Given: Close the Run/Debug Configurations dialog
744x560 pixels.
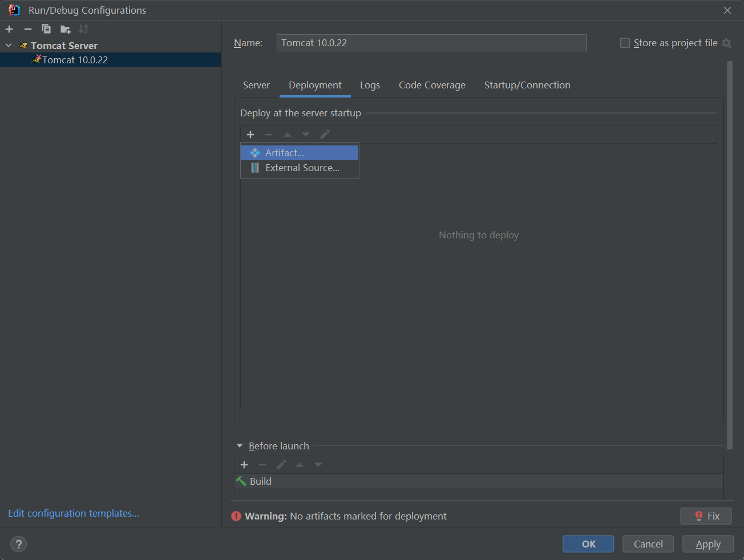Looking at the screenshot, I should (x=727, y=10).
